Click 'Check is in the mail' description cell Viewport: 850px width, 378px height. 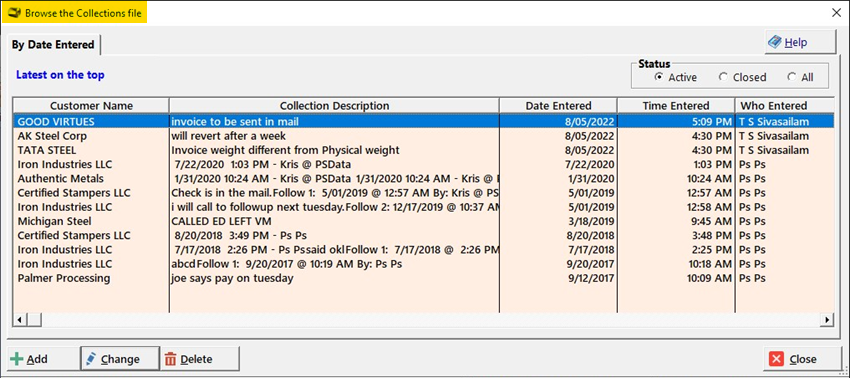pyautogui.click(x=334, y=193)
